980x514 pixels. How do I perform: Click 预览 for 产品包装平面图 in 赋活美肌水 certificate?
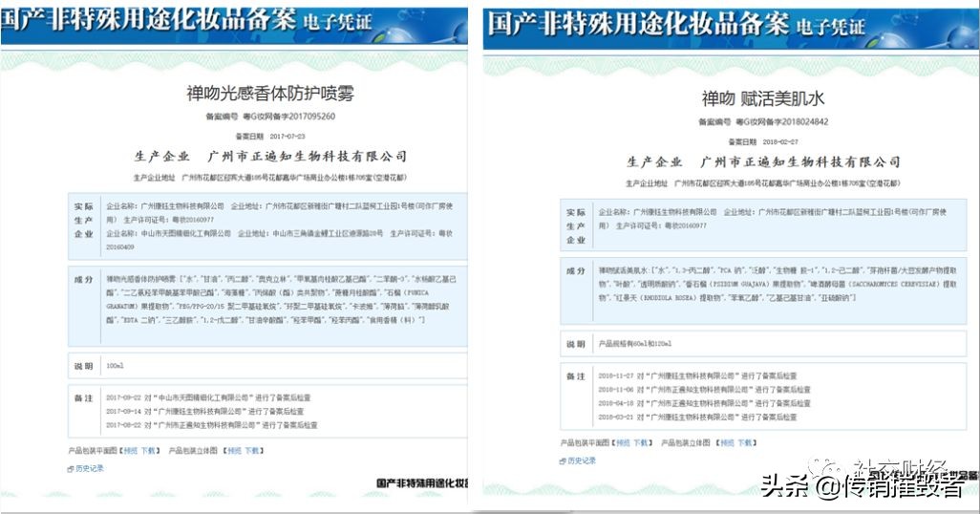coord(623,442)
